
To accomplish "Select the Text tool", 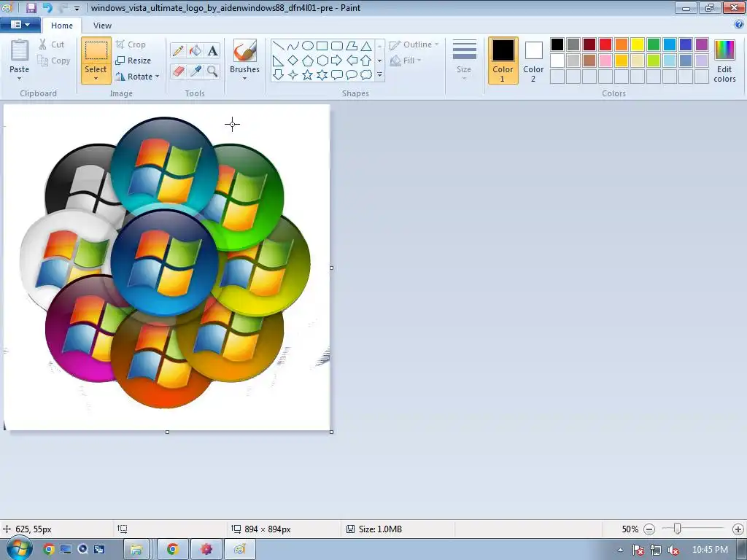I will (x=212, y=50).
